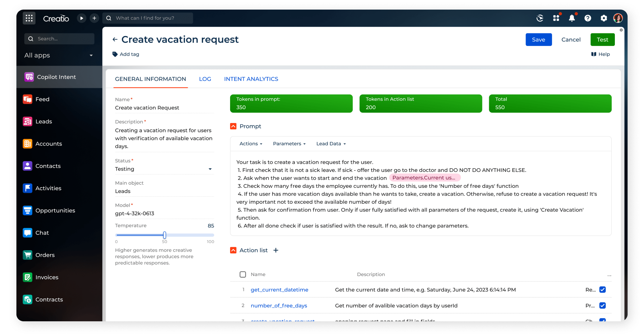Tick the select-all checkbox in Name header

coord(243,274)
